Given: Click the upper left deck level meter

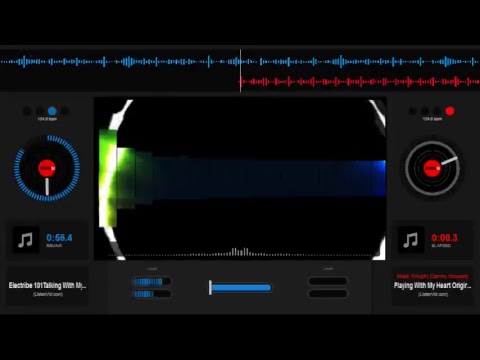Looking at the screenshot, I should 152,282.
